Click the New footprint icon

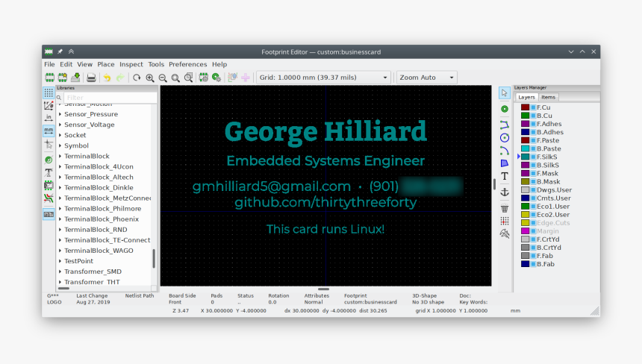pos(49,78)
